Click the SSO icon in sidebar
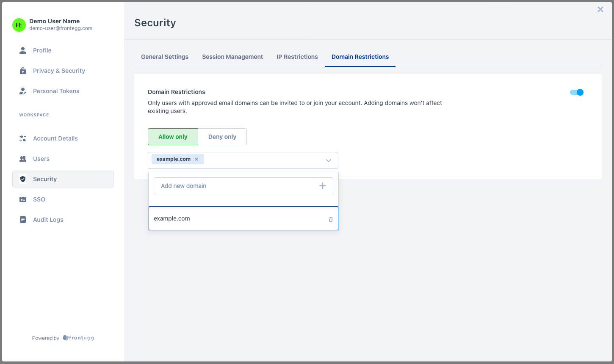 [23, 199]
